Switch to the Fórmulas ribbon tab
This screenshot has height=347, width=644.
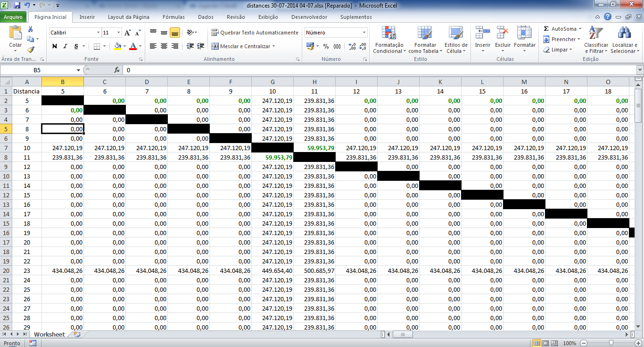(x=173, y=17)
